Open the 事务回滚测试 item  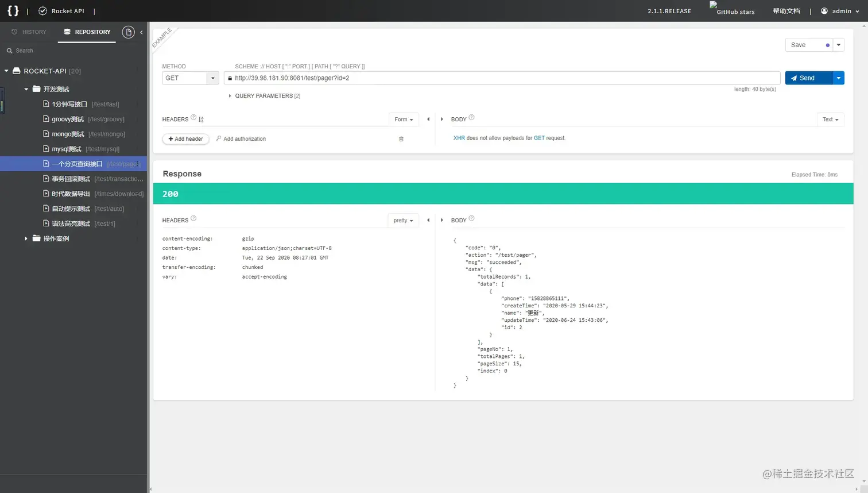pyautogui.click(x=93, y=179)
